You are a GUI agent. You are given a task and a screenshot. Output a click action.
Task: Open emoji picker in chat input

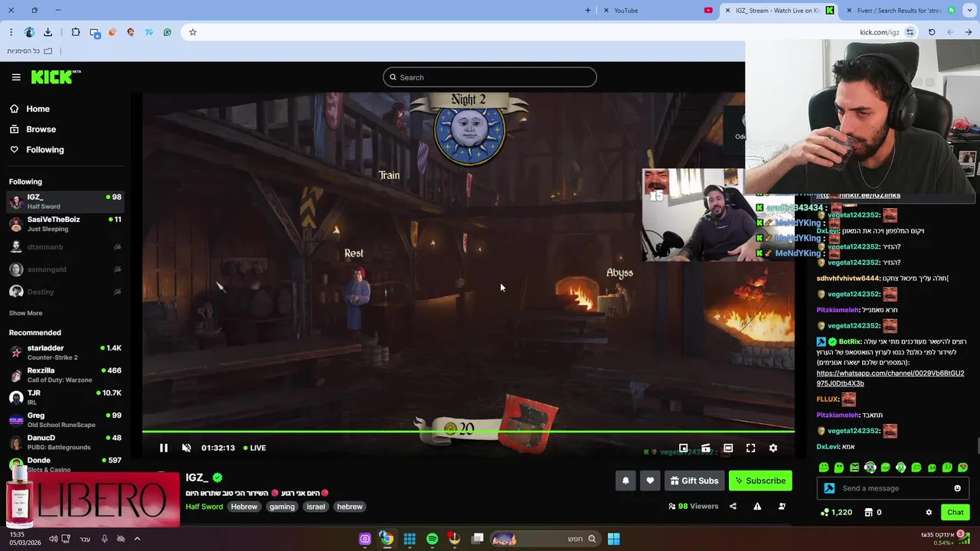point(957,488)
